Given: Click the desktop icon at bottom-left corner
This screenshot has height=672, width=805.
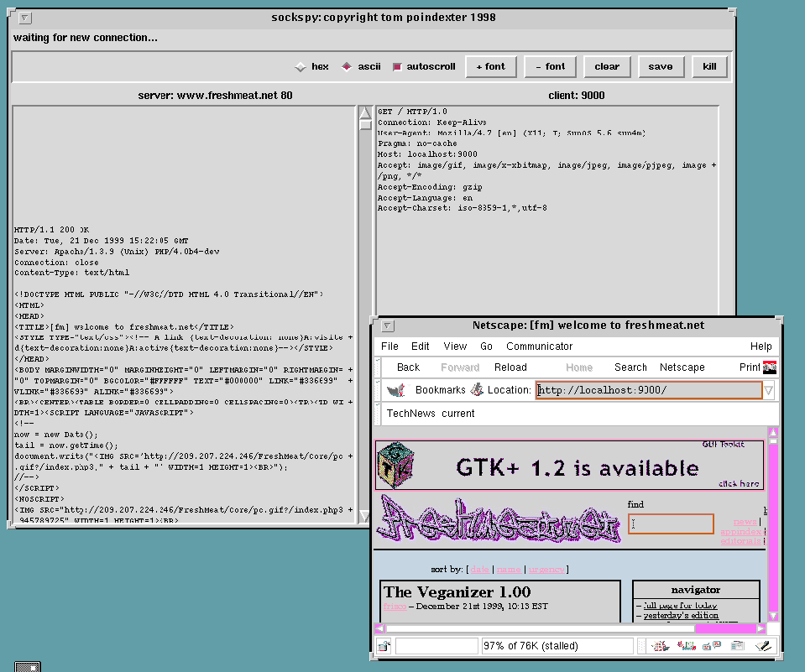Looking at the screenshot, I should click(28, 666).
